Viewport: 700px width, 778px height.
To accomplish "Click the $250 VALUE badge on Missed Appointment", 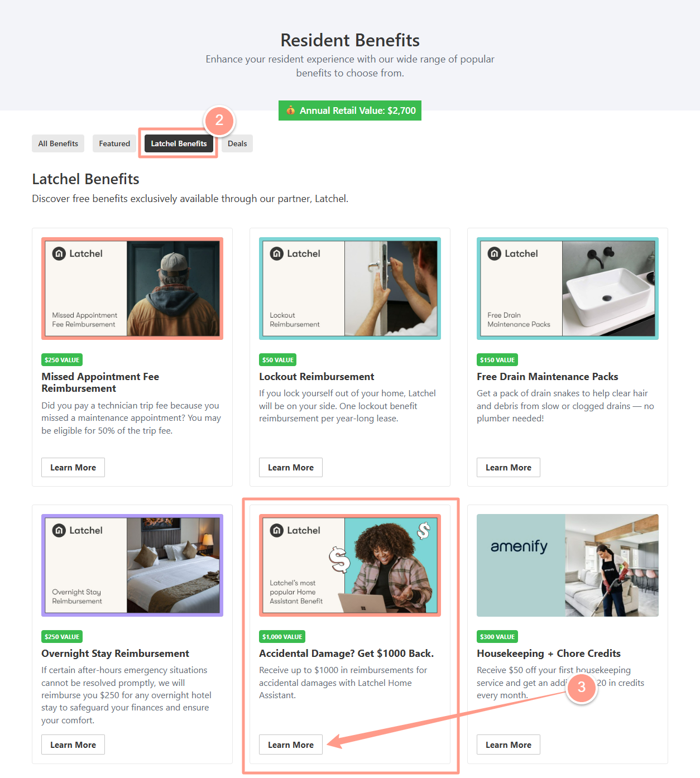I will pos(62,360).
